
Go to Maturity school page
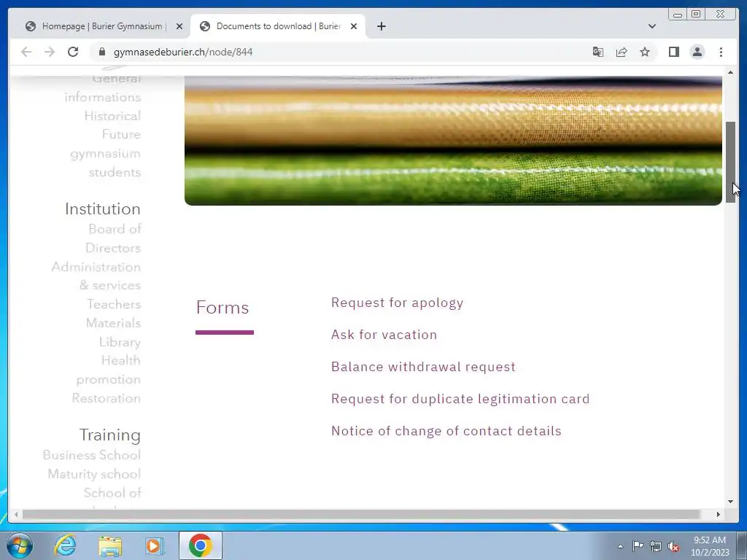pyautogui.click(x=94, y=474)
